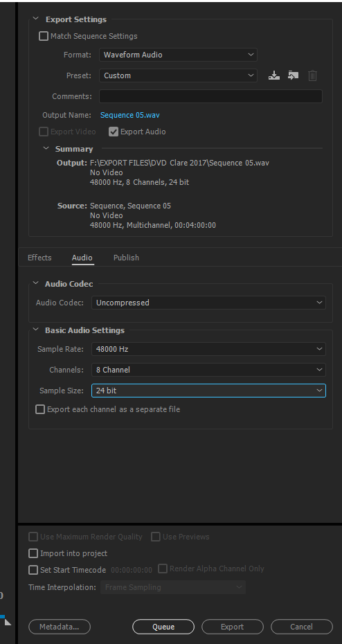
Task: Uncheck the Export Audio checkbox
Action: pyautogui.click(x=114, y=132)
